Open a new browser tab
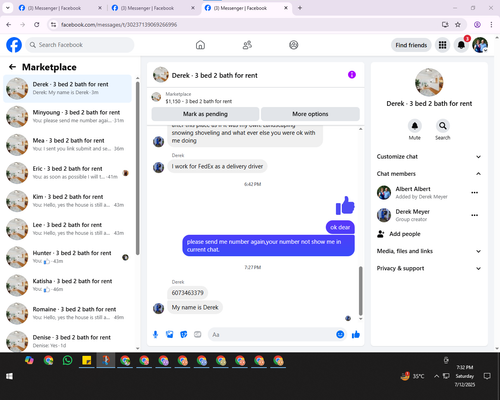 click(300, 8)
